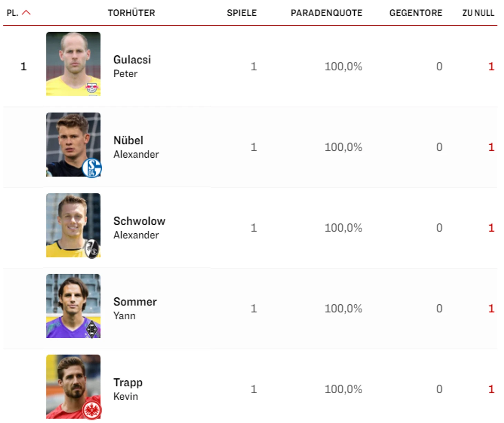The height and width of the screenshot is (423, 504).
Task: Open Kevin Trapp's portrait photo
Action: pyautogui.click(x=73, y=387)
